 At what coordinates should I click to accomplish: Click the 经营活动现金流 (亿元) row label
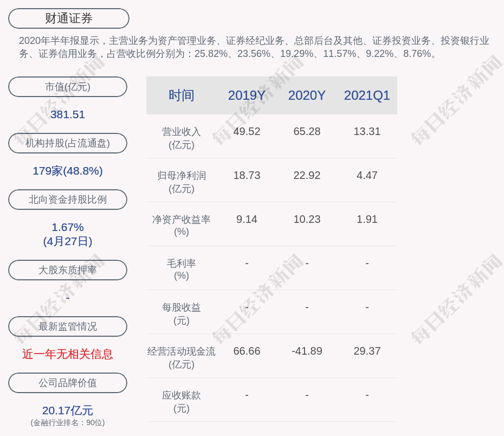[x=182, y=358]
